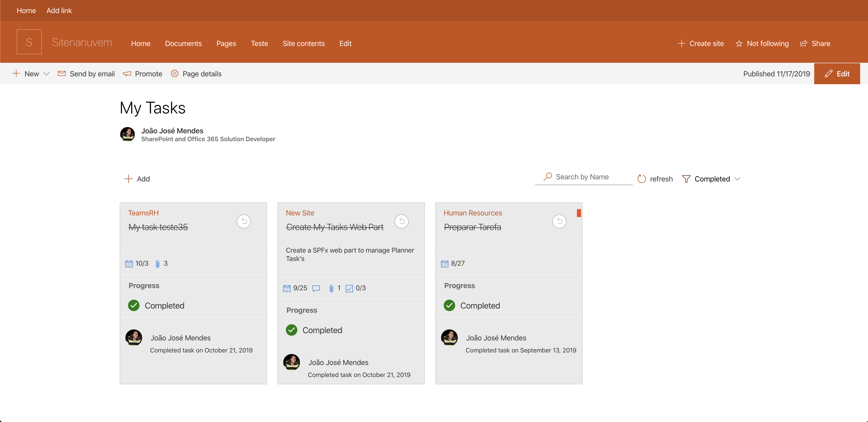Click the Create site button label
The image size is (868, 422).
click(707, 43)
